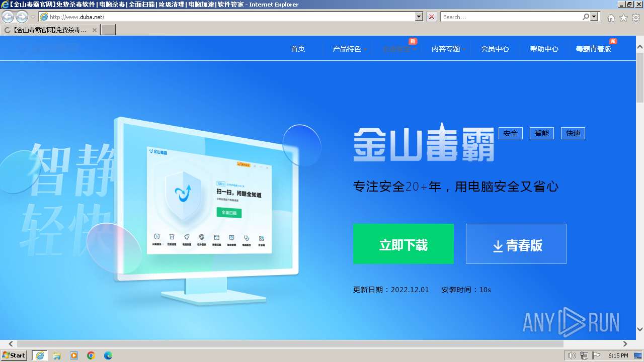
Task: Open the Action Center flag icon
Action: tap(596, 355)
